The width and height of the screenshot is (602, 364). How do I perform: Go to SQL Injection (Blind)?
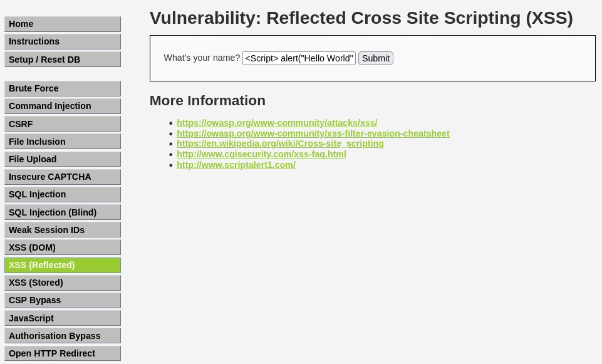62,212
